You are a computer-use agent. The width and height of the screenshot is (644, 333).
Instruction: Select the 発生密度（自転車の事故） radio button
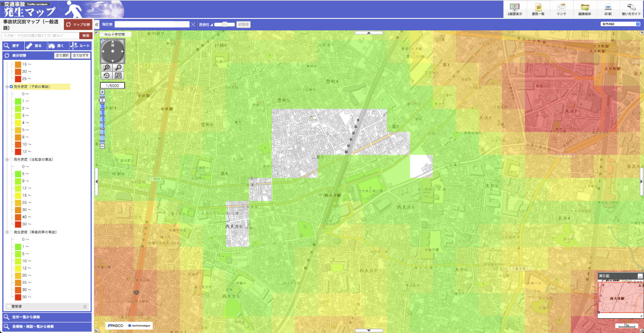click(11, 159)
